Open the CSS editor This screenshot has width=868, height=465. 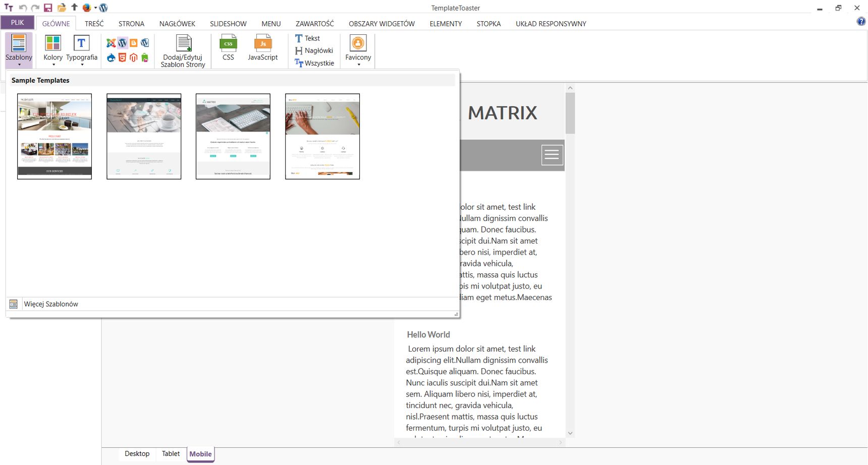pos(228,47)
